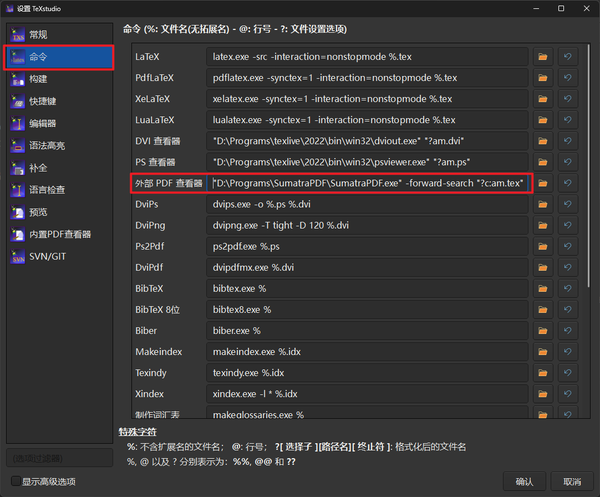Browse for the Makeindex executable
Screen dimensions: 600x497
[543, 352]
